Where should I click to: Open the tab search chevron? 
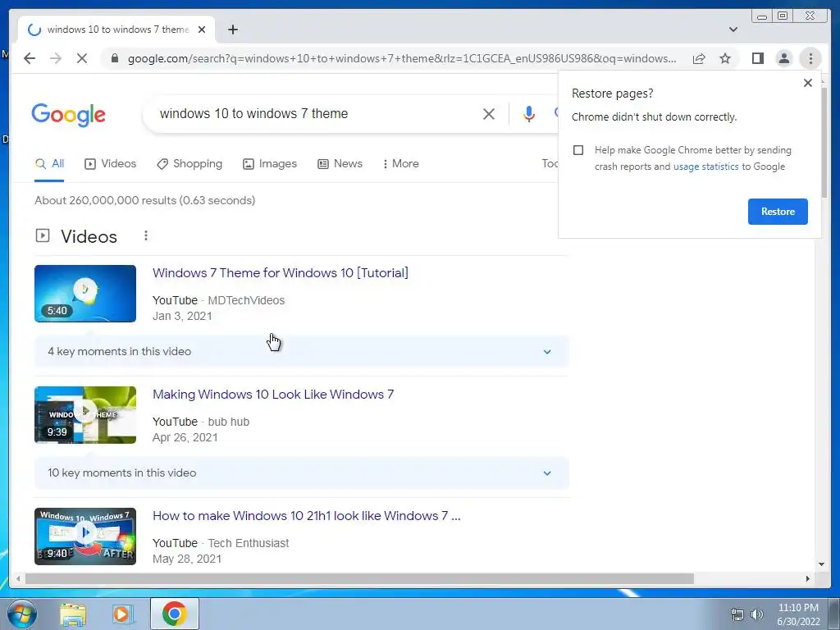[x=733, y=30]
